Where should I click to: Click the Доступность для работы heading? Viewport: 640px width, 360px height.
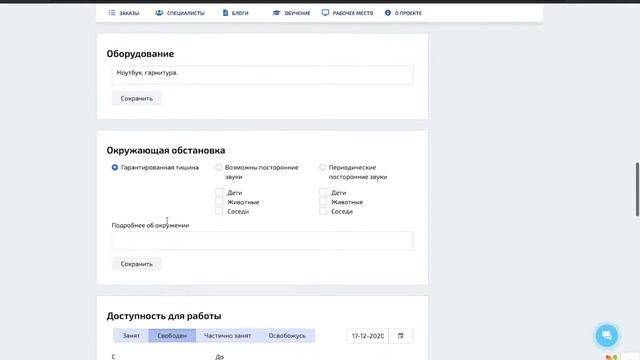tap(164, 316)
